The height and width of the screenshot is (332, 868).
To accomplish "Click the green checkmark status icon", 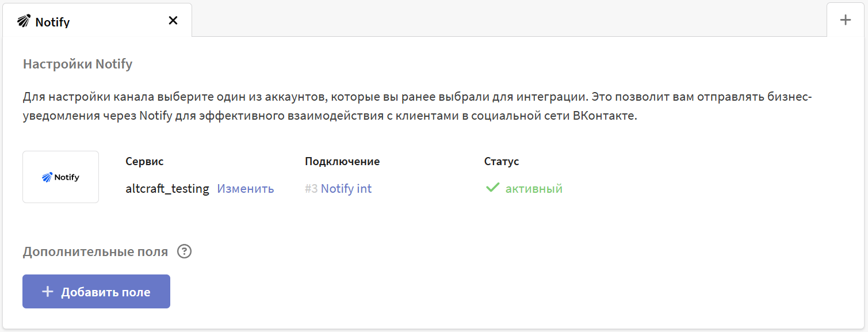I will [492, 188].
